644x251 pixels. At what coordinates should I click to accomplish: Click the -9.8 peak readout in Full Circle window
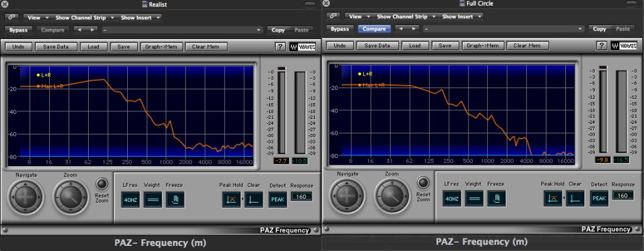tap(603, 160)
